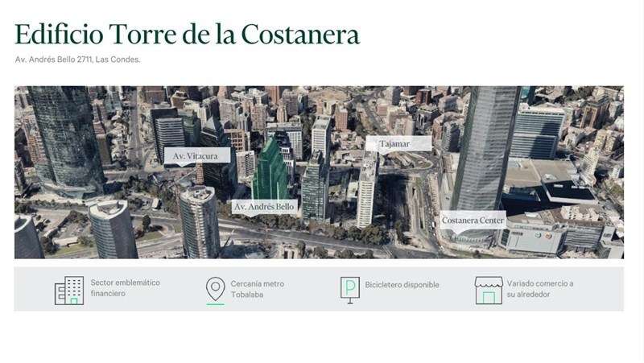Viewport: 644px width, 363px height.
Task: Click the financial buildings icon
Action: point(69,291)
